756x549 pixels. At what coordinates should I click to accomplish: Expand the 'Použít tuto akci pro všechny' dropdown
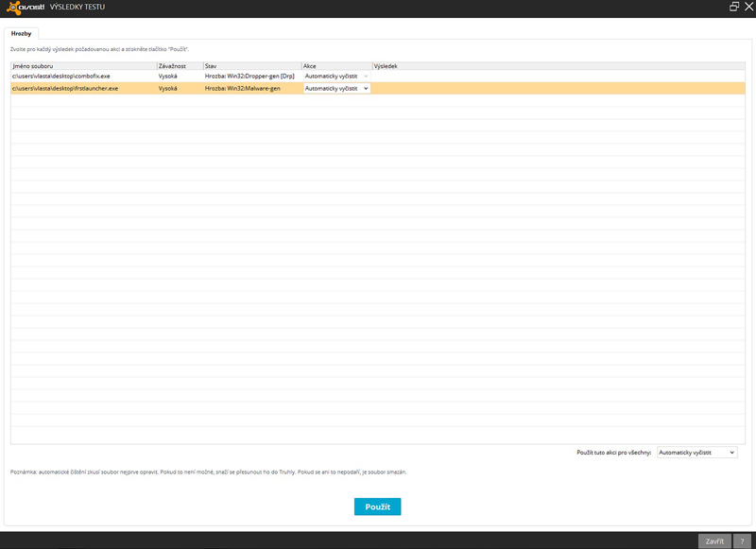pyautogui.click(x=696, y=453)
